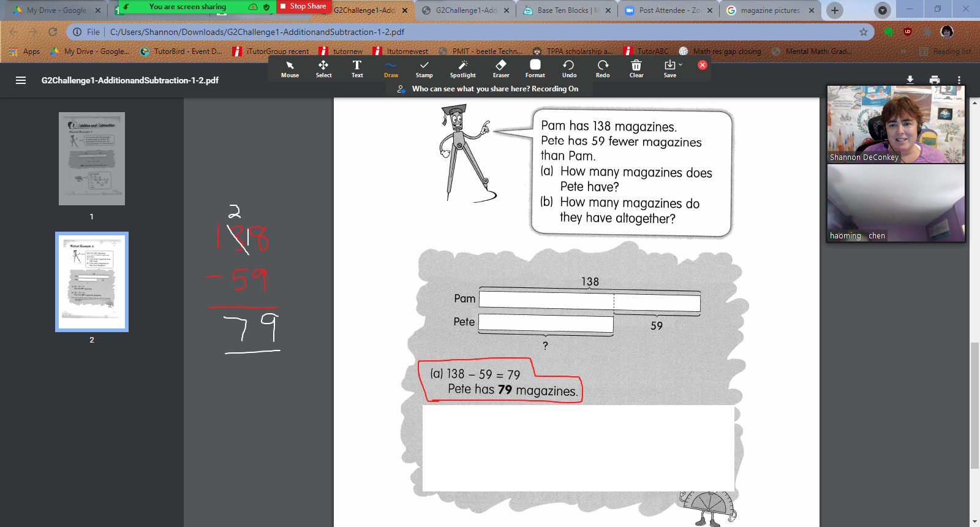
Task: Open the Apps bookmark shortcut
Action: [24, 51]
